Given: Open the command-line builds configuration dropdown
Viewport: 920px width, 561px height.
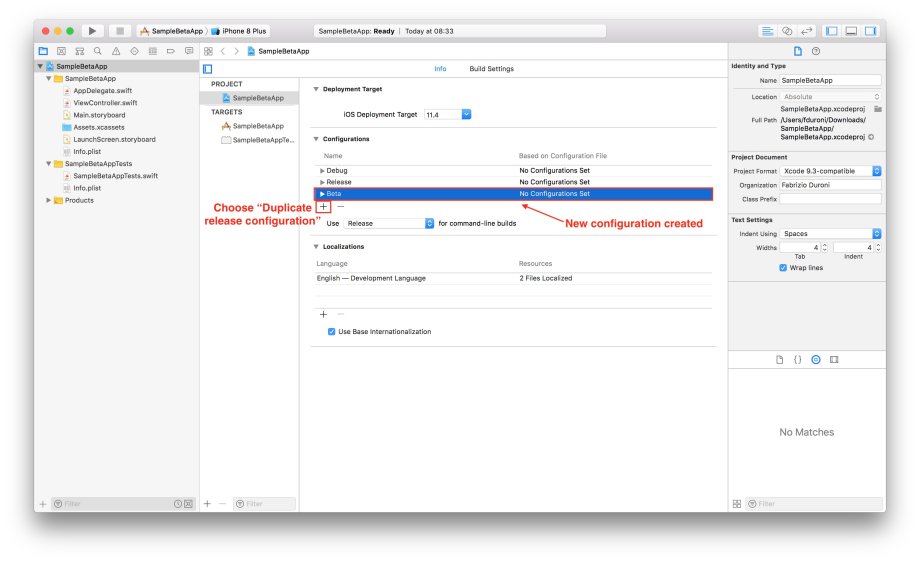Looking at the screenshot, I should point(388,224).
